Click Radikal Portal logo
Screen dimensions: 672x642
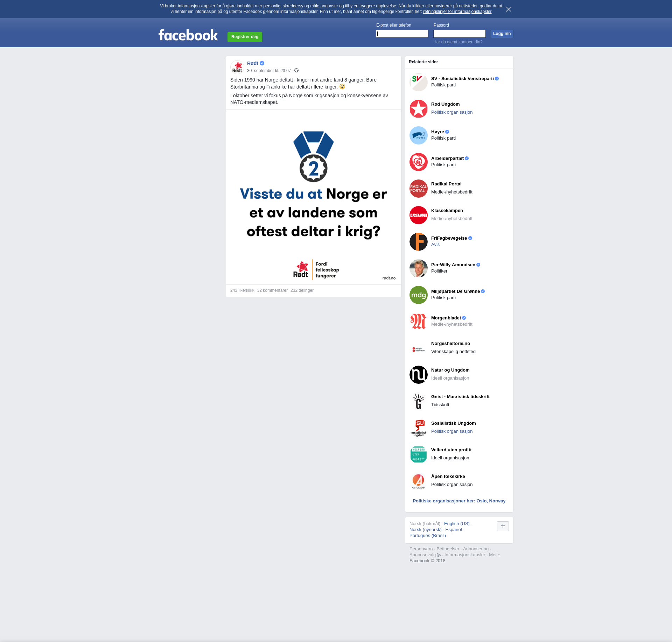tap(419, 189)
